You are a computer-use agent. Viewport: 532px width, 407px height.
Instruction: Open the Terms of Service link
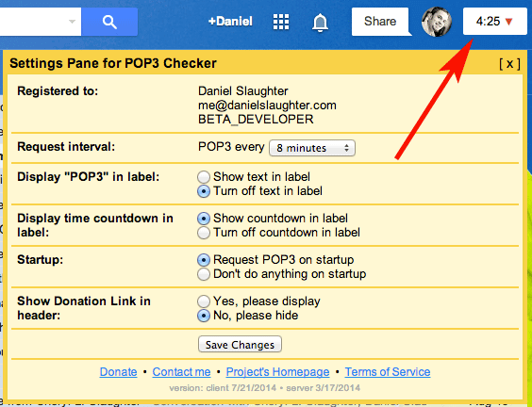(388, 372)
